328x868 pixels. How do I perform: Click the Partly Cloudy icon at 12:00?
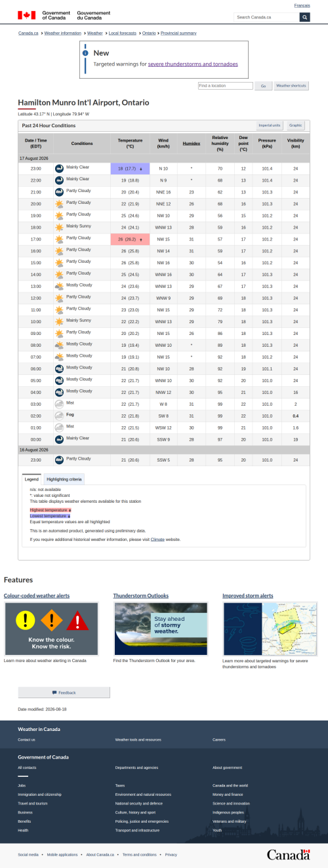(x=59, y=298)
